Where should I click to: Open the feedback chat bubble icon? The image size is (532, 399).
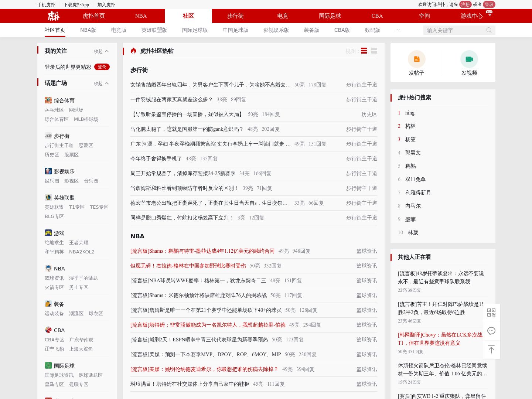(x=491, y=331)
